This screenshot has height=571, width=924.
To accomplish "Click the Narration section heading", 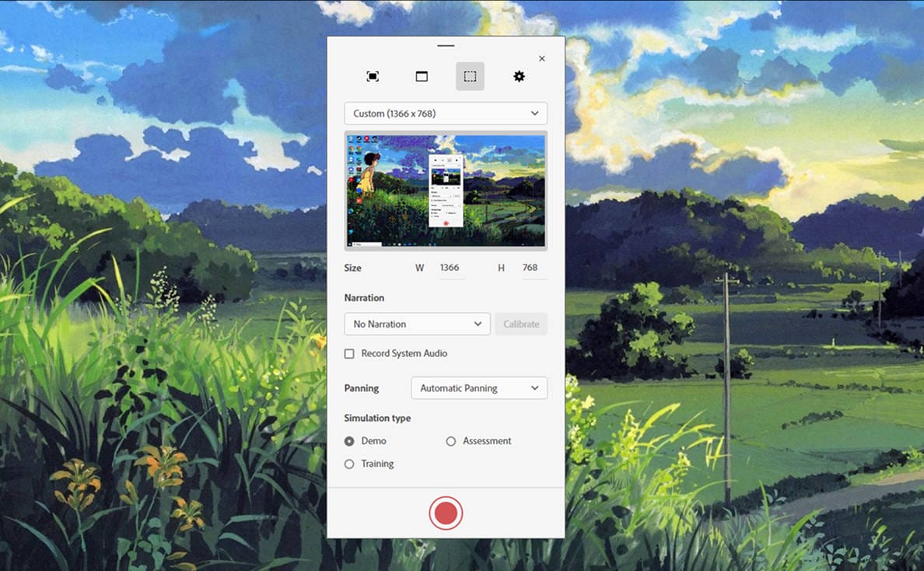I will (x=364, y=298).
